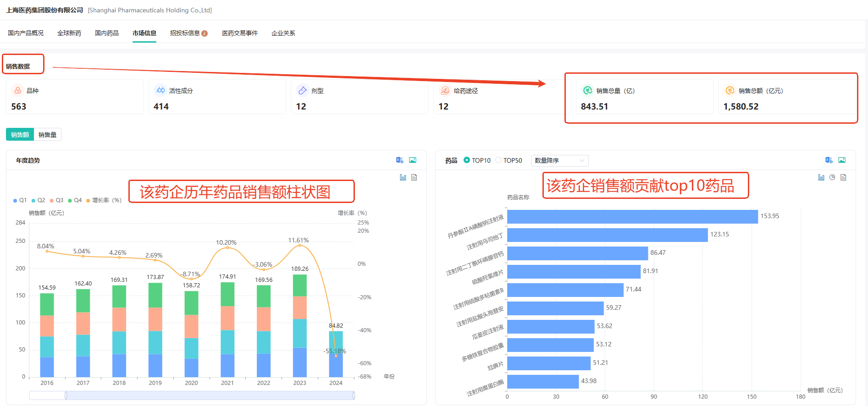Click the year range slider left handle

point(66,395)
